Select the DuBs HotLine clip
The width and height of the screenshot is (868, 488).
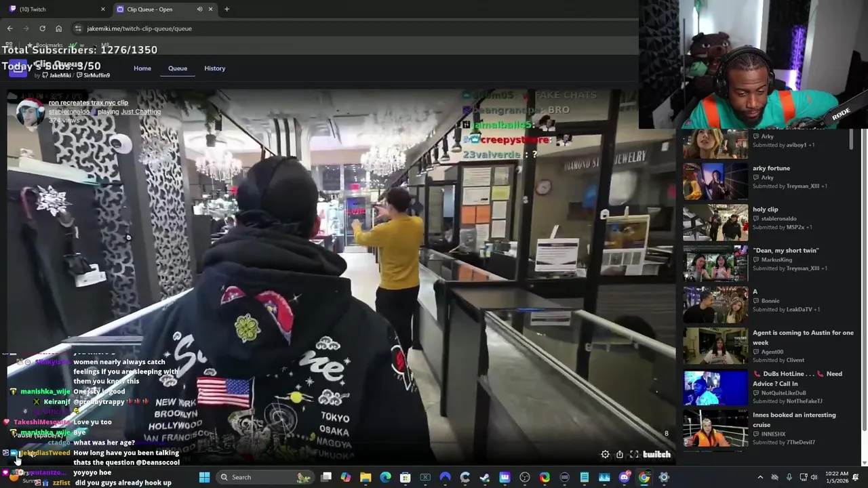[x=797, y=378]
